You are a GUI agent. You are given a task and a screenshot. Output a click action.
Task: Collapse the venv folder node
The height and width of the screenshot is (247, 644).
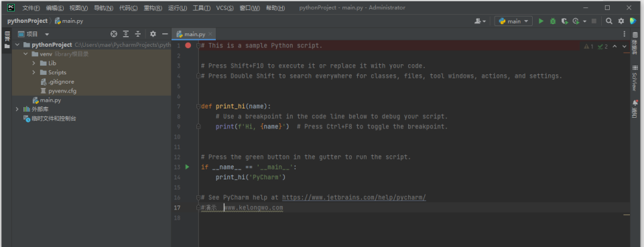[25, 54]
